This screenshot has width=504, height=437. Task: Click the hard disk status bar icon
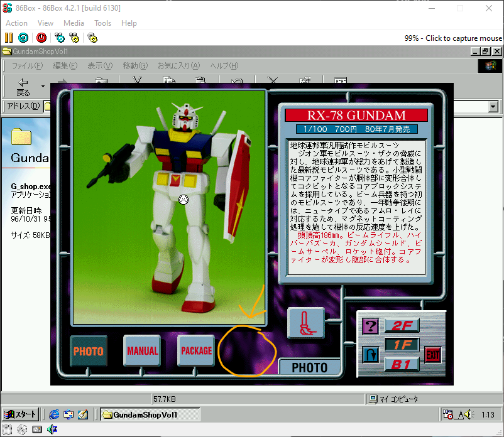pos(37,429)
